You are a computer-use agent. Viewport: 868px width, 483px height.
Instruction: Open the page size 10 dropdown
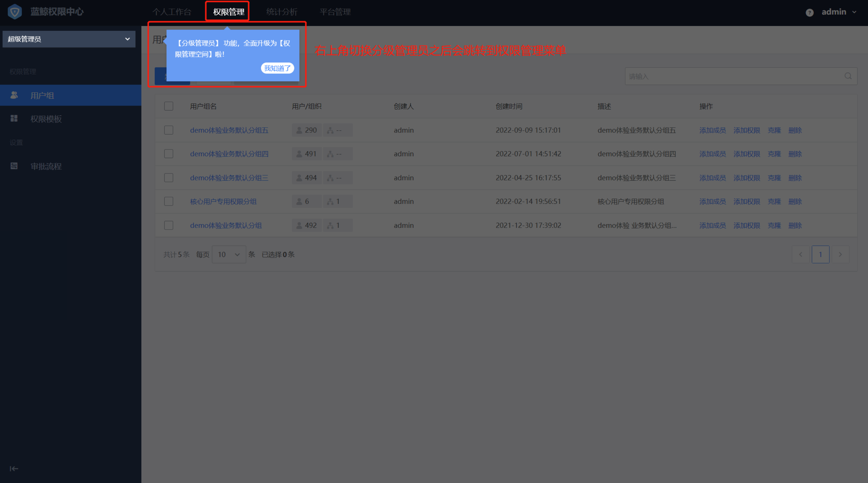pyautogui.click(x=229, y=254)
